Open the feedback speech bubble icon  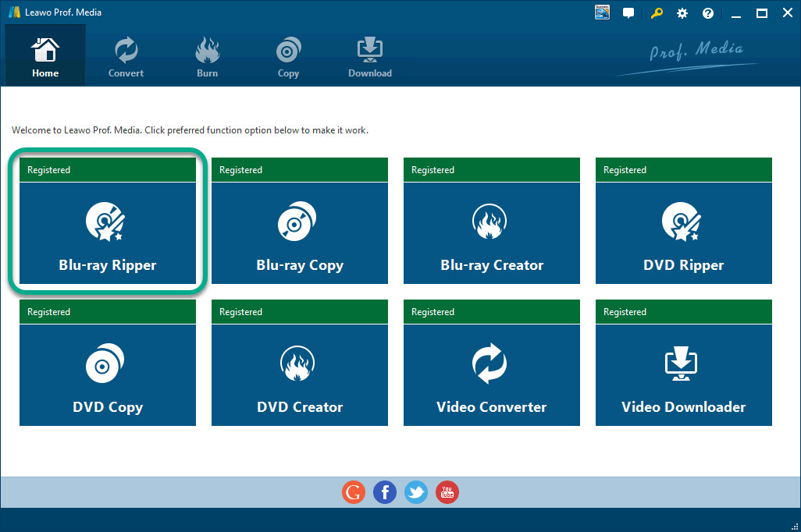pyautogui.click(x=628, y=13)
